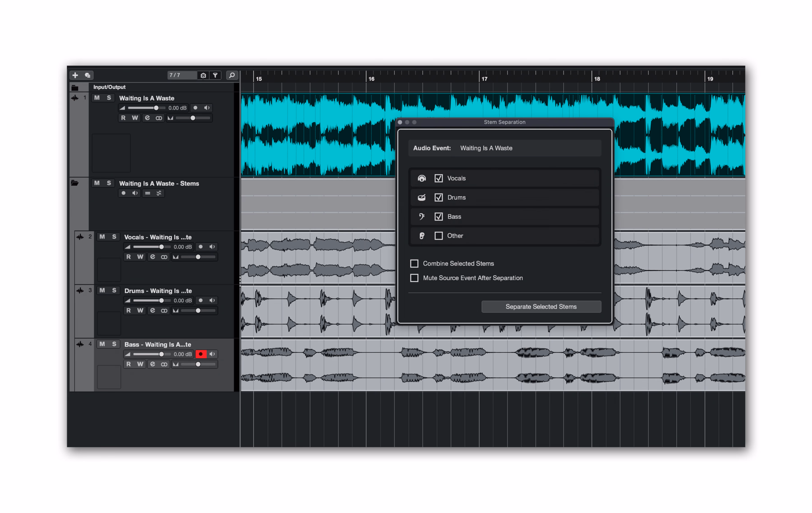Select the Vocals - Waiting Is ...te track name
812x513 pixels.
coord(158,237)
